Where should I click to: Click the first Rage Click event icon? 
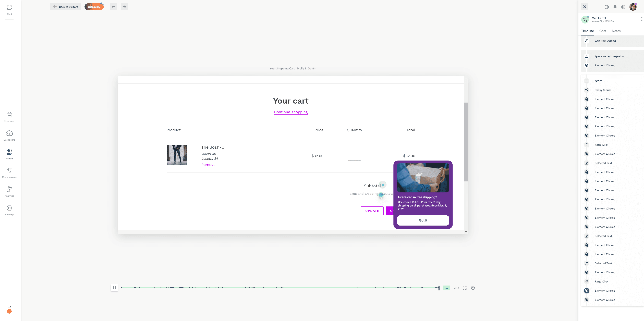(x=587, y=145)
